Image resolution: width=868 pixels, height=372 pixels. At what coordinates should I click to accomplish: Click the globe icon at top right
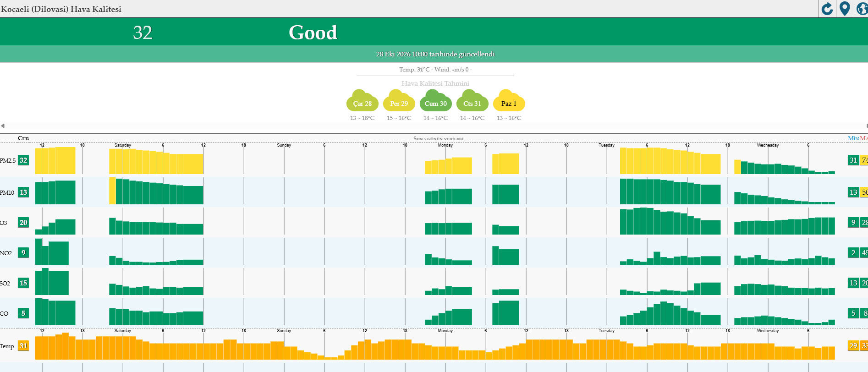tap(862, 9)
